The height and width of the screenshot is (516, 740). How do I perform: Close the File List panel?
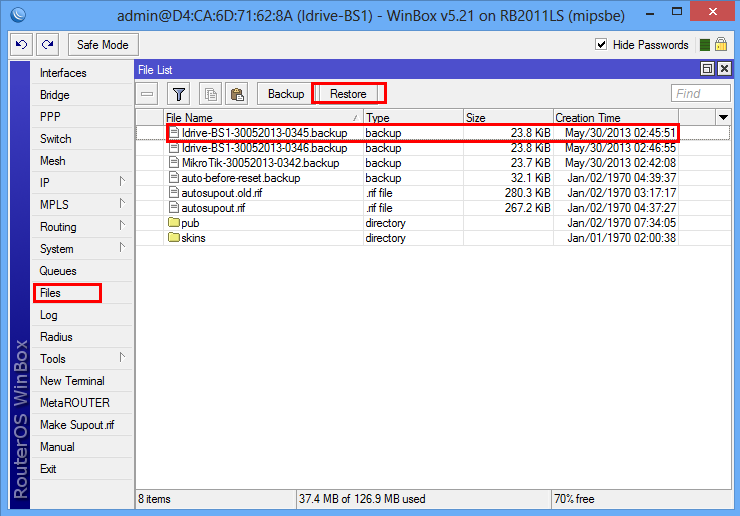pyautogui.click(x=724, y=69)
